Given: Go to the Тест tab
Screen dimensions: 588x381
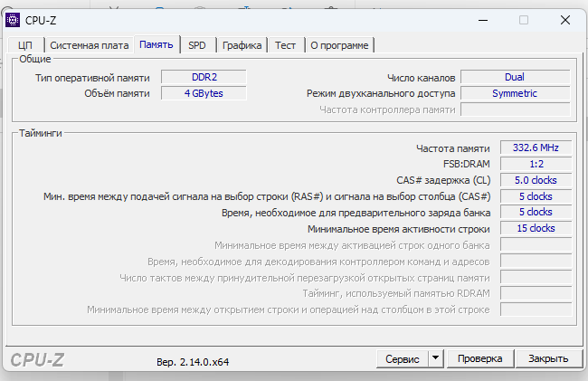Looking at the screenshot, I should click(x=285, y=45).
